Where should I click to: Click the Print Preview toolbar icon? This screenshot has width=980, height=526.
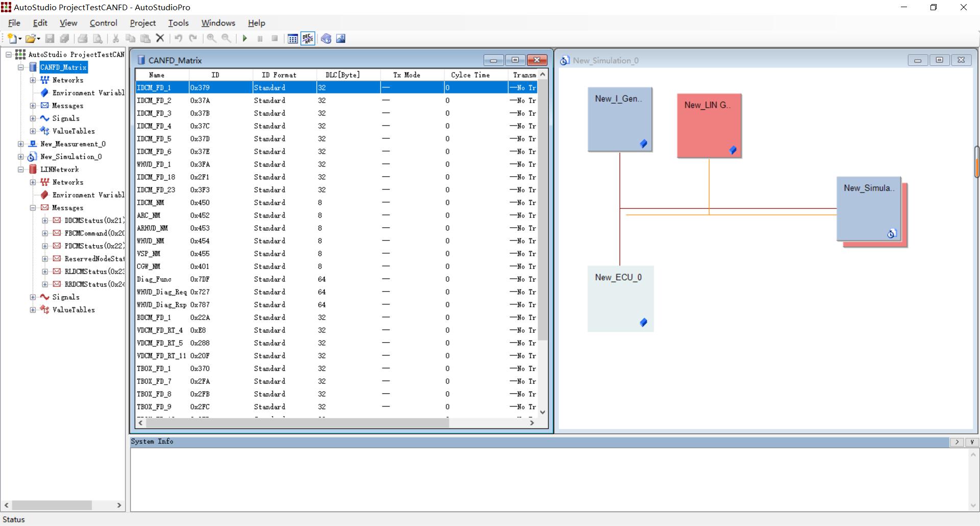click(x=97, y=38)
